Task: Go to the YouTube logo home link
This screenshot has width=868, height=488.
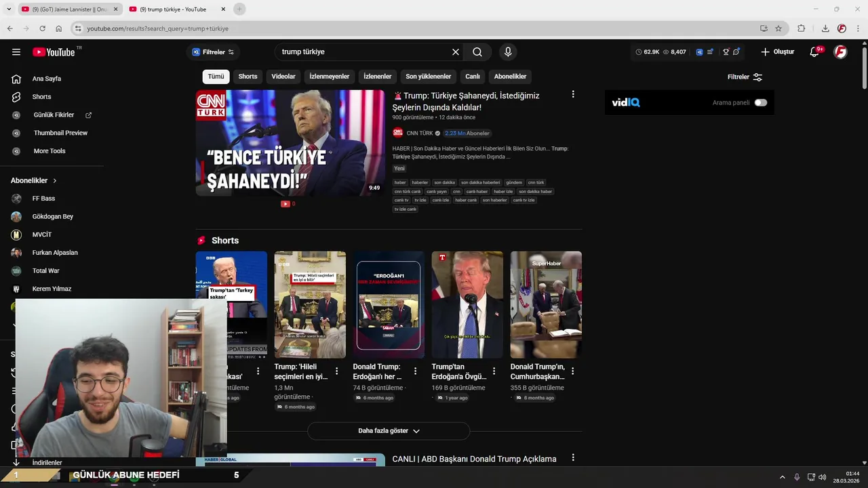Action: click(x=54, y=52)
